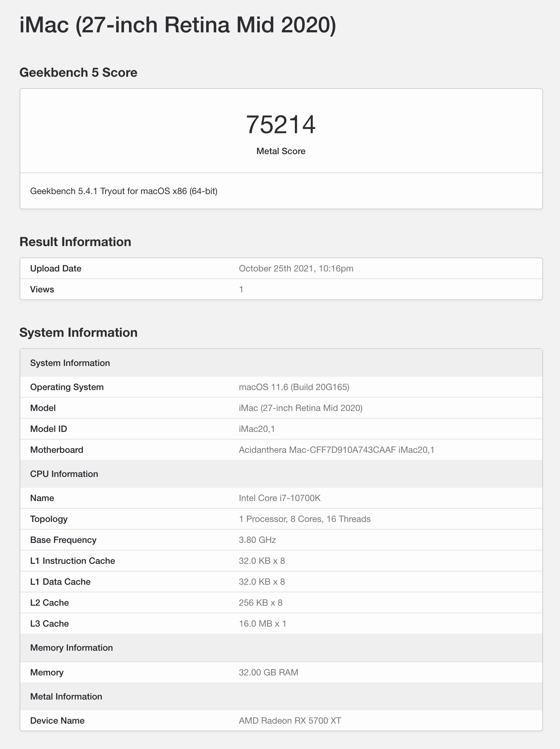Image resolution: width=560 pixels, height=749 pixels.
Task: Click October 25th 2021, 10:16pm value
Action: (296, 269)
